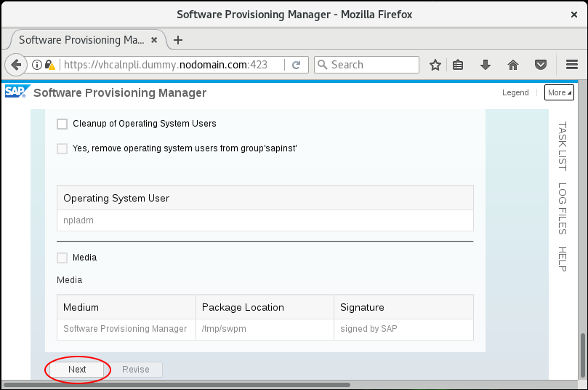This screenshot has width=588, height=390.
Task: Click the magnifier icon in the search box
Action: pos(322,65)
